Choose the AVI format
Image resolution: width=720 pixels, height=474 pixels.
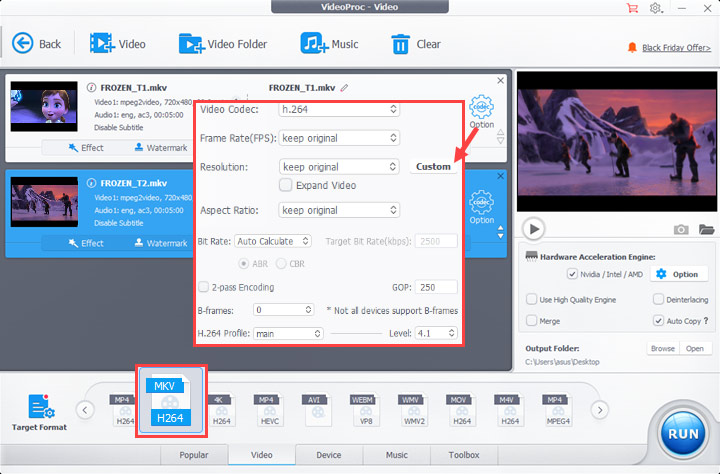tap(317, 409)
